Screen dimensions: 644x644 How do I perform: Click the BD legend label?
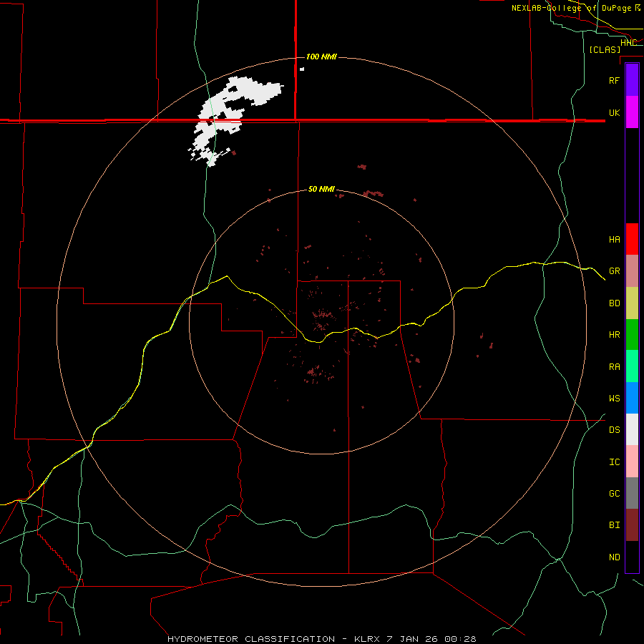614,303
